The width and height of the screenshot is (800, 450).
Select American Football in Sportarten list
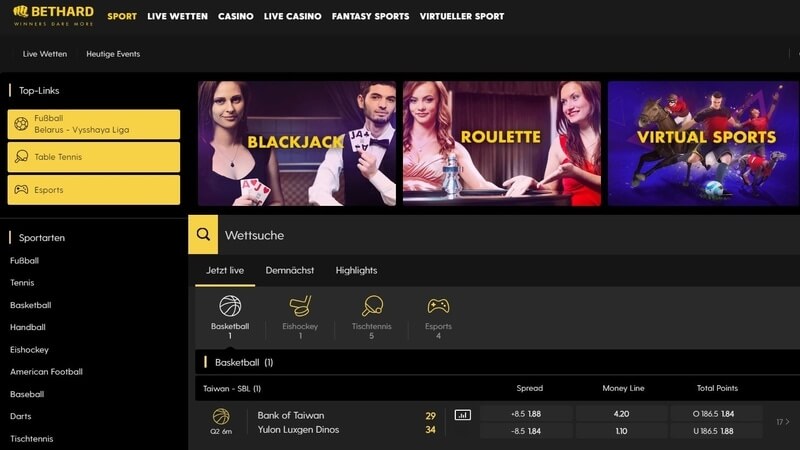point(46,372)
